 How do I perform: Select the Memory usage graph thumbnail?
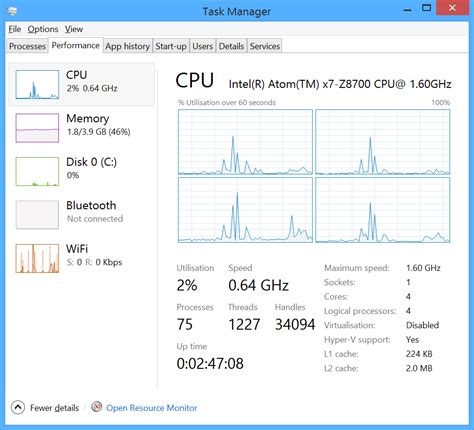37,128
